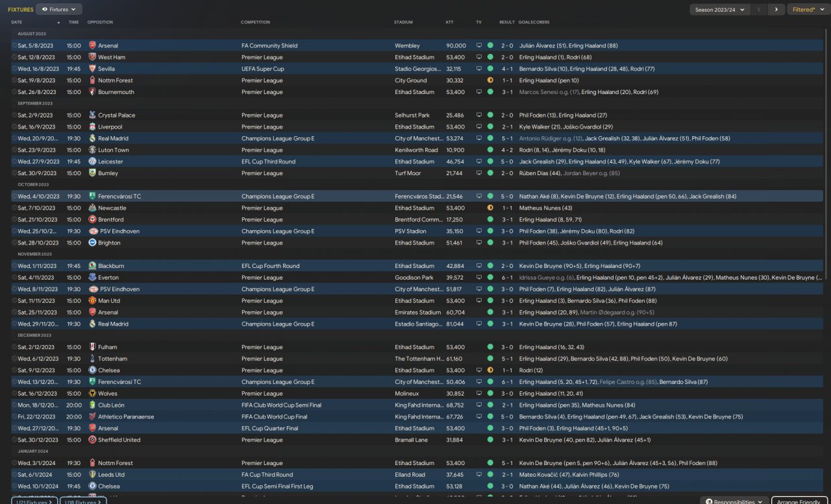Click the Man Utd club badge
Viewport: 831px width, 504px height.
[x=92, y=301]
